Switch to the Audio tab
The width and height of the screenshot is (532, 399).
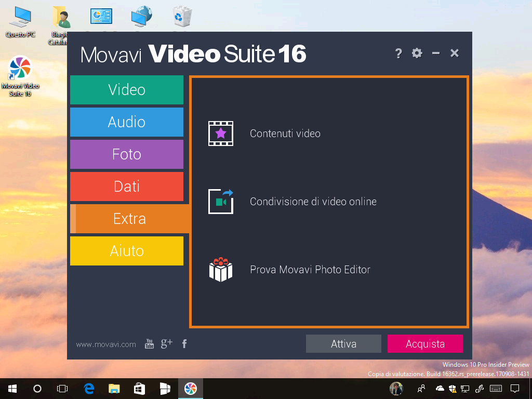[x=127, y=122]
